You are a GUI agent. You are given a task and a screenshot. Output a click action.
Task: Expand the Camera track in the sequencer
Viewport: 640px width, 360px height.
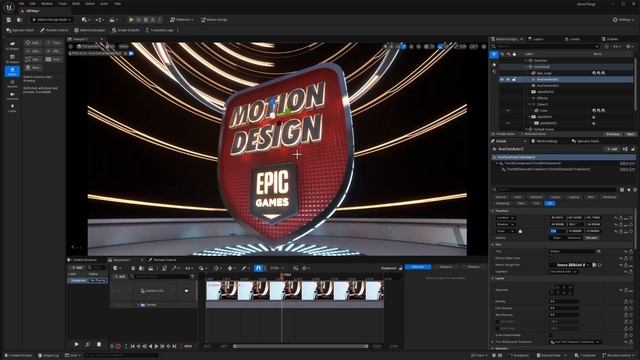pos(138,305)
